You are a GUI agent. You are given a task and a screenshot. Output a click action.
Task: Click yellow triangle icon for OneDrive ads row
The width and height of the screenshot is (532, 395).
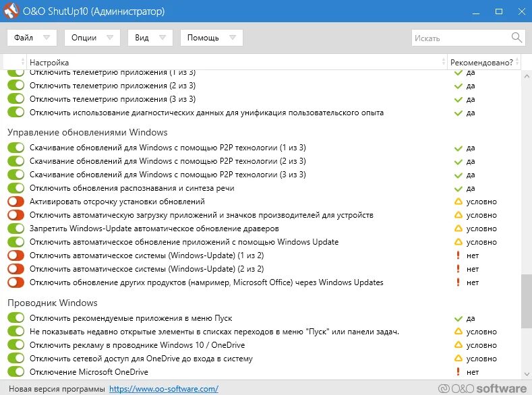(x=459, y=345)
